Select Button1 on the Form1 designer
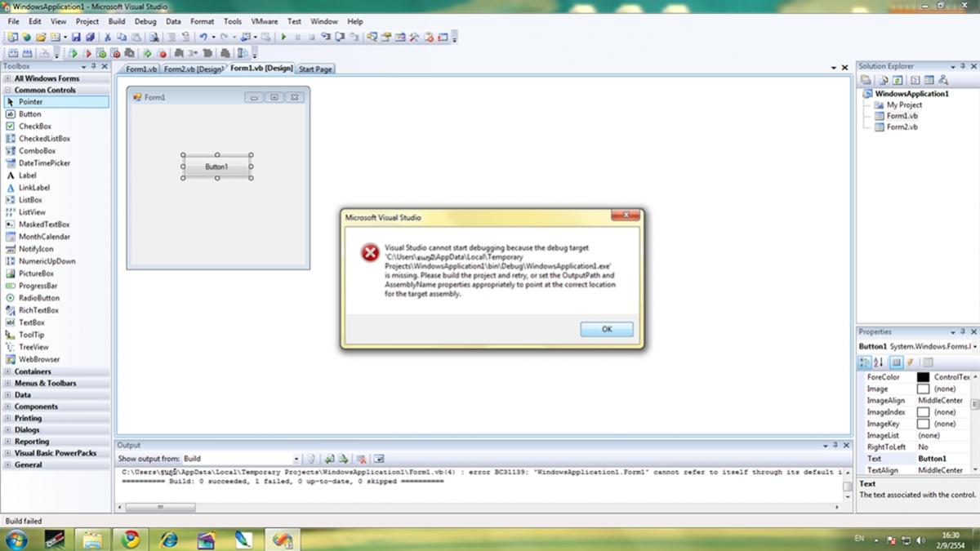The width and height of the screenshot is (980, 551). click(216, 167)
